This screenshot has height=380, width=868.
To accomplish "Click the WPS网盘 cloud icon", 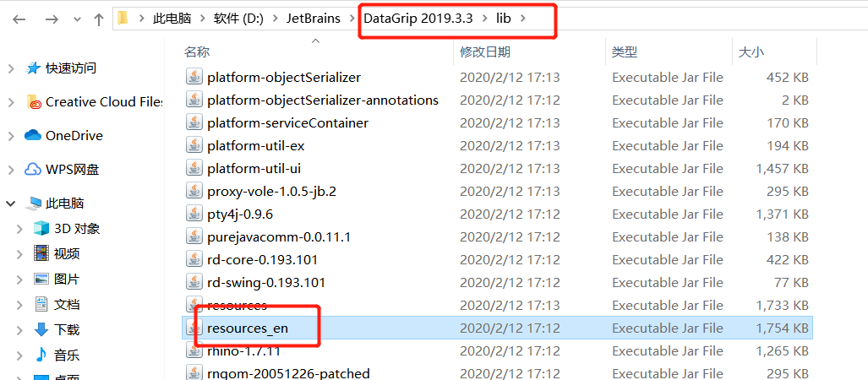I will 33,169.
